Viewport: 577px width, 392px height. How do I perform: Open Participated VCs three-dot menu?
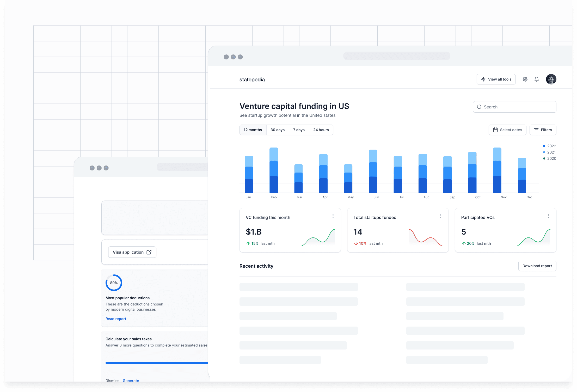548,216
